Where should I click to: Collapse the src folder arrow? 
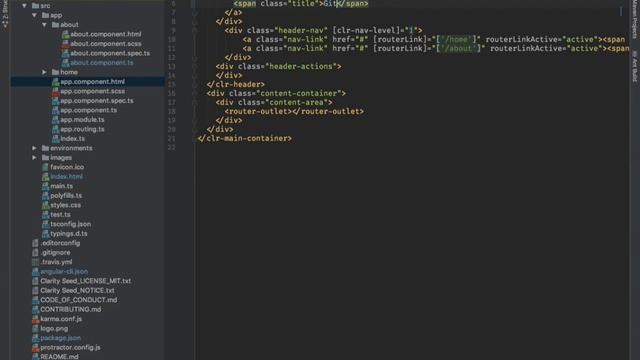[24, 6]
